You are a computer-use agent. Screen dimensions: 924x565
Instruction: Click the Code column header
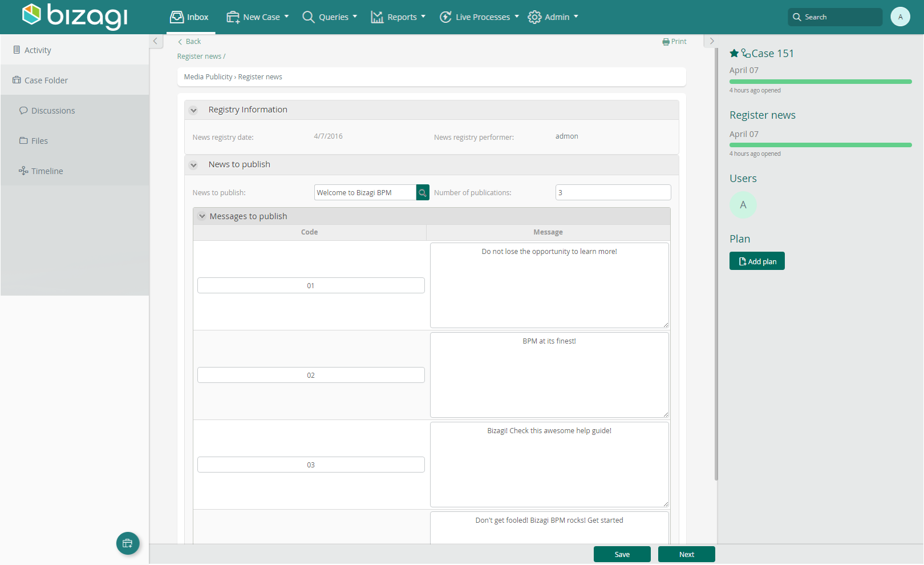(x=310, y=232)
